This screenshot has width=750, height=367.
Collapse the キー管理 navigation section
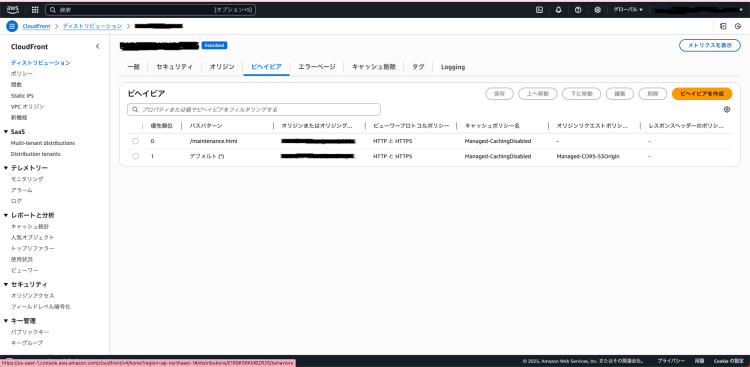6,321
